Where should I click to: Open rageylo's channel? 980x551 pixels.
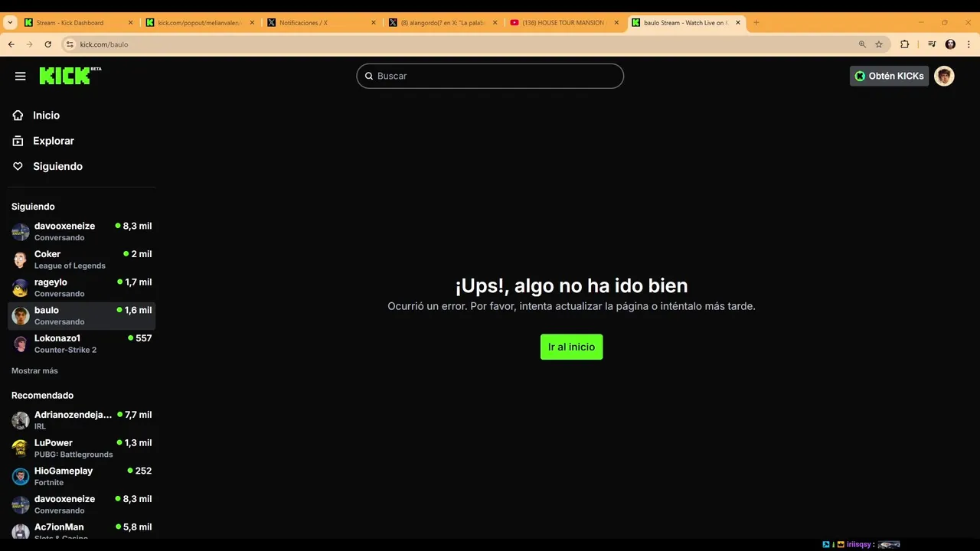pos(81,288)
